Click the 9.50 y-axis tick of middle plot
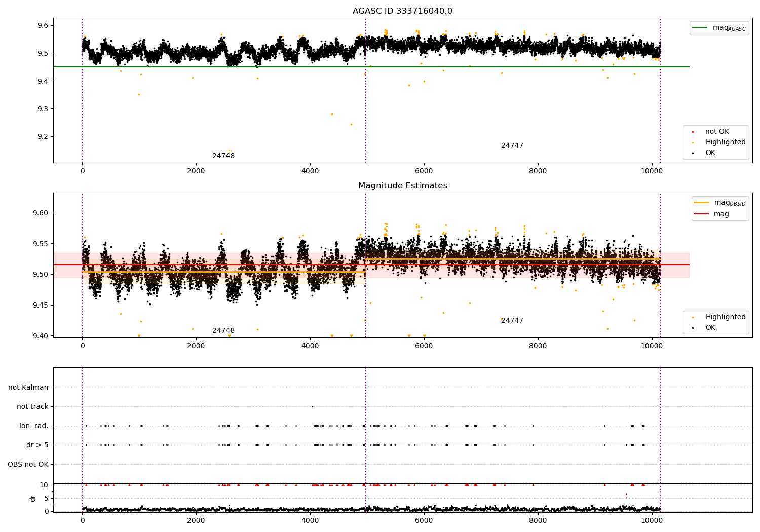 (x=42, y=275)
